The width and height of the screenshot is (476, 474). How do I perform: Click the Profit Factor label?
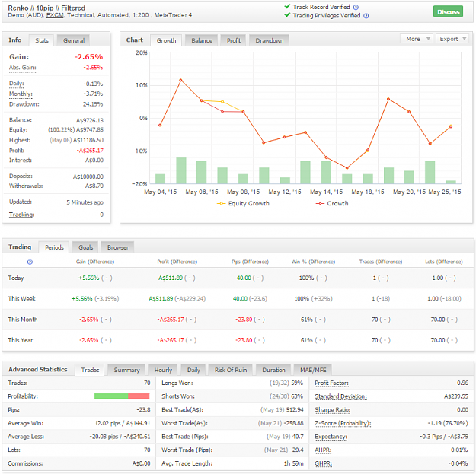tap(331, 383)
